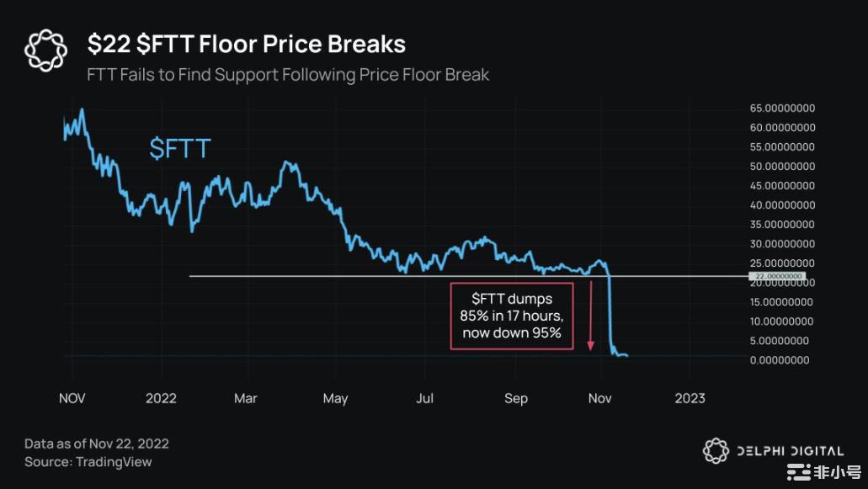Click the Data as of Nov 22, 2022 note
The width and height of the screenshot is (868, 489).
point(97,444)
